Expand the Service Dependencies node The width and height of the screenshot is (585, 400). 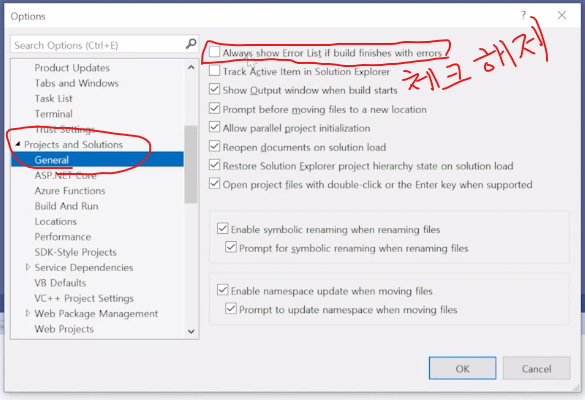[28, 267]
